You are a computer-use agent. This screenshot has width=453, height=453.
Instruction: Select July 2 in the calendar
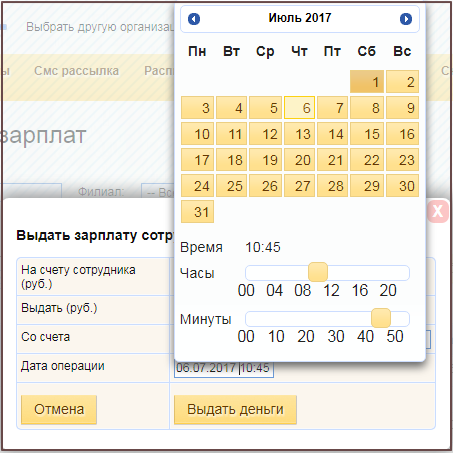402,82
